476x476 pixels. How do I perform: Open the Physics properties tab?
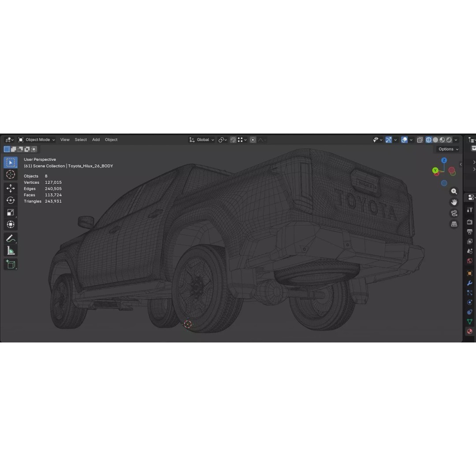click(470, 302)
